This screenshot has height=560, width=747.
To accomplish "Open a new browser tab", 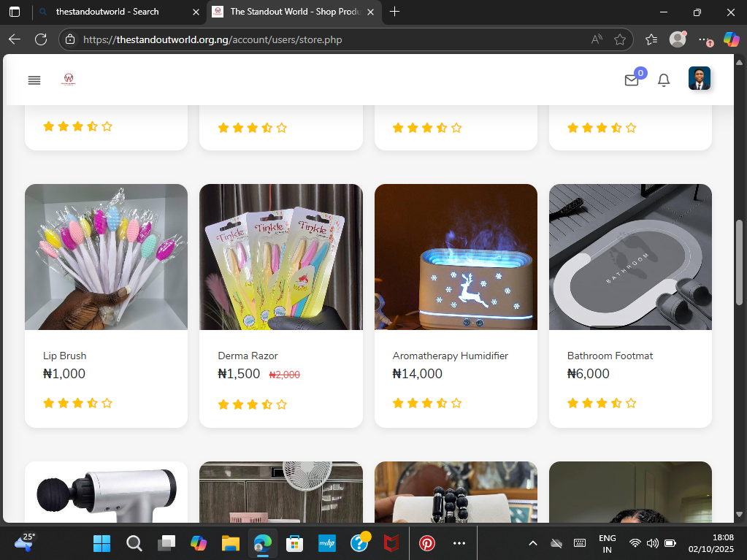I will click(395, 12).
